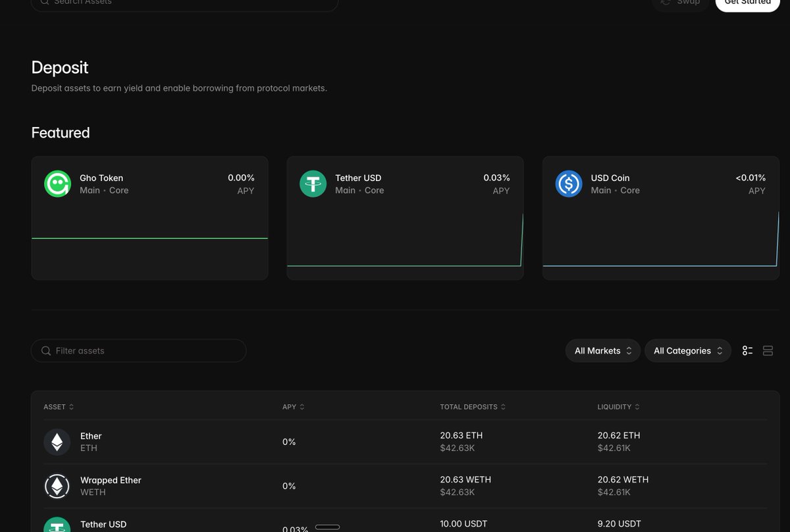This screenshot has width=790, height=532.
Task: Click the Featured section heading
Action: pyautogui.click(x=61, y=132)
